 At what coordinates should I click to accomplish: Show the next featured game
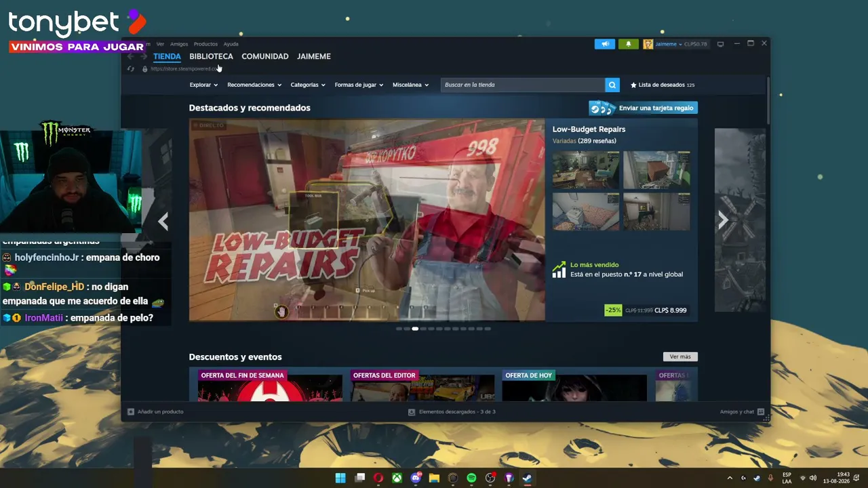point(723,220)
